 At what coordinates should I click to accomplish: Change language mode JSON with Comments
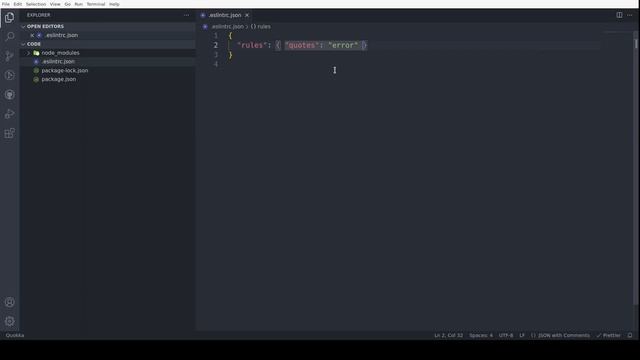point(560,335)
